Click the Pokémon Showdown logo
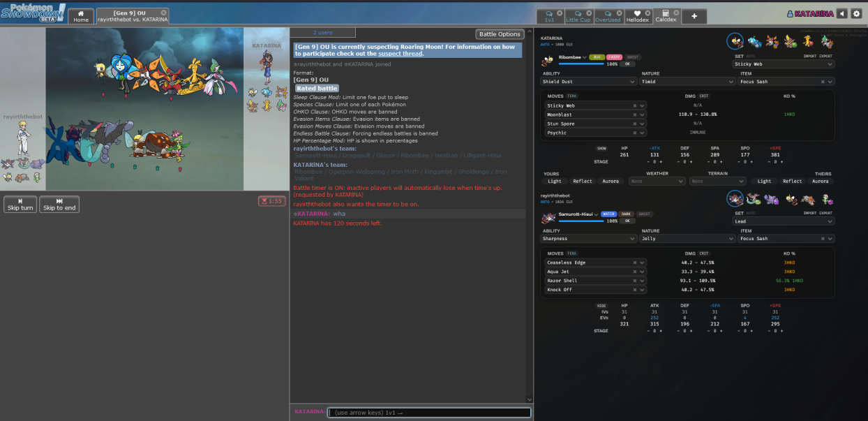The image size is (868, 421). click(33, 13)
